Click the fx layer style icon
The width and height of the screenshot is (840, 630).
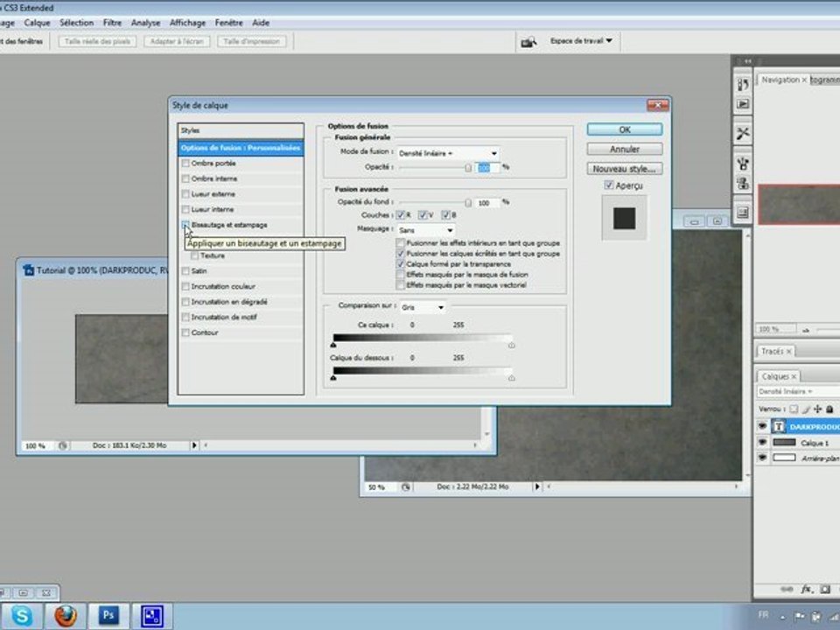tap(806, 589)
